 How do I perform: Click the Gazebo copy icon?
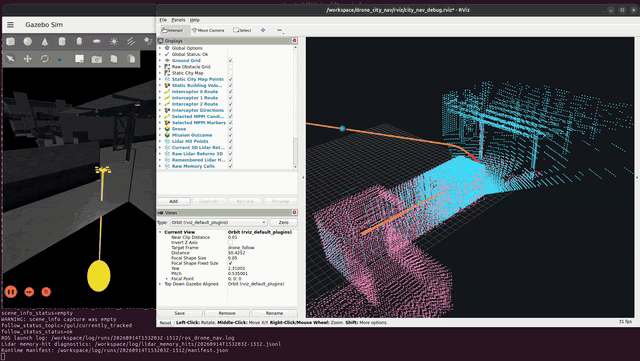(x=114, y=59)
